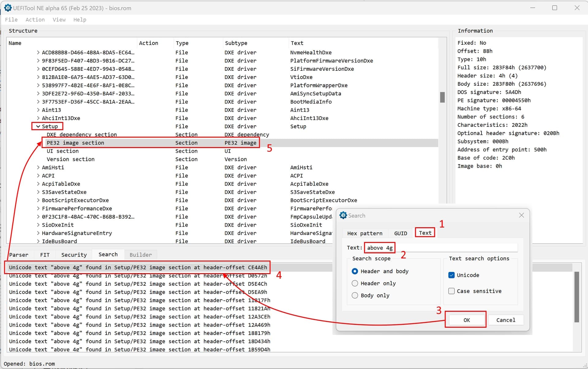Select the Version section row
The height and width of the screenshot is (369, 588).
coord(222,159)
